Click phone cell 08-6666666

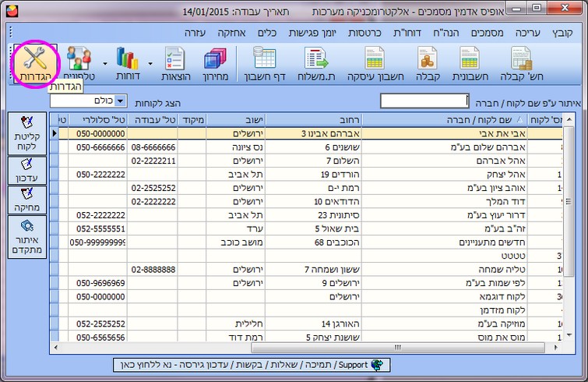pyautogui.click(x=153, y=147)
